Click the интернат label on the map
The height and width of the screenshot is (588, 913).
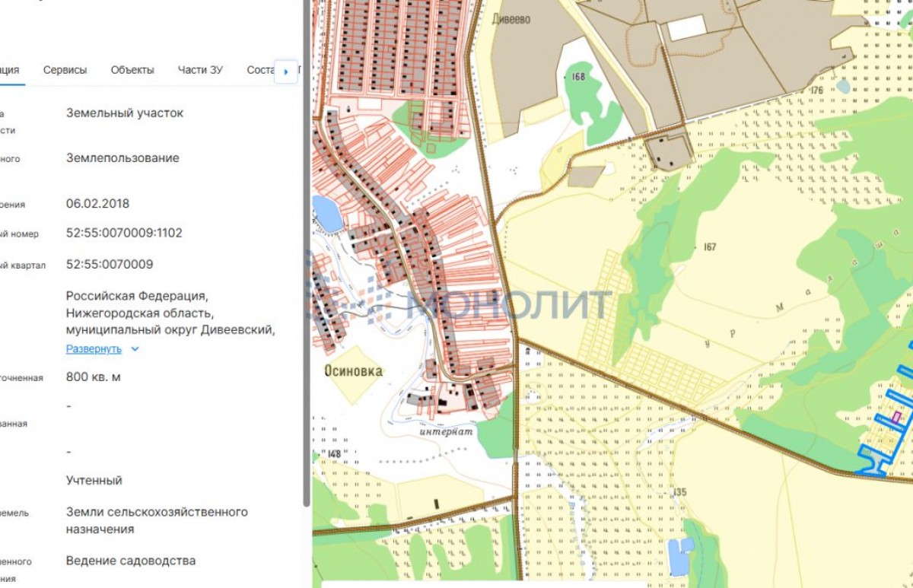[x=446, y=431]
